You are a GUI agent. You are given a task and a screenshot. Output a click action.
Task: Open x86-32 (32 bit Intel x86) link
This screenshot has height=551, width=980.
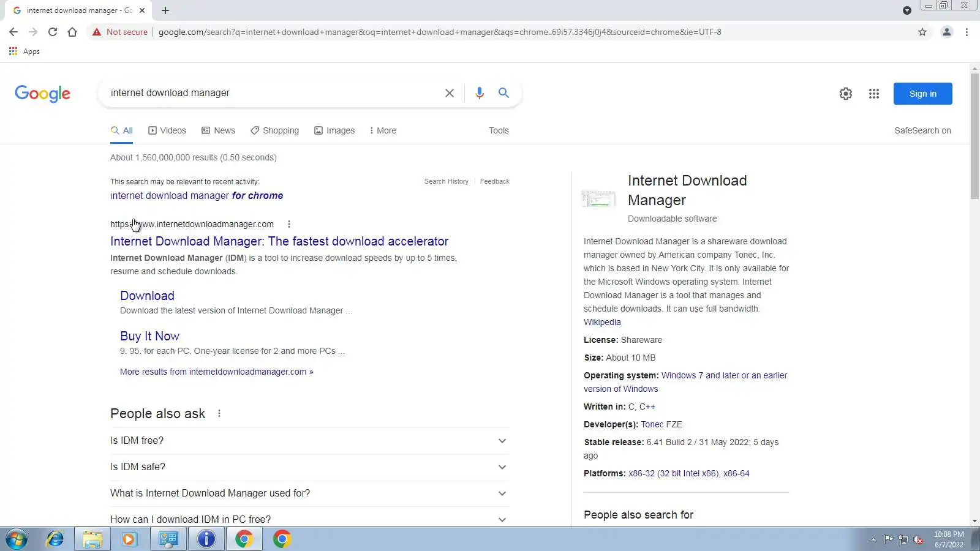pyautogui.click(x=673, y=473)
